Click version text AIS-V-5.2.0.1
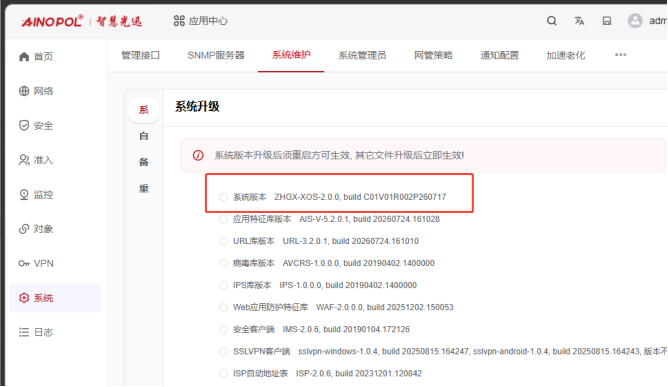 click(x=324, y=219)
